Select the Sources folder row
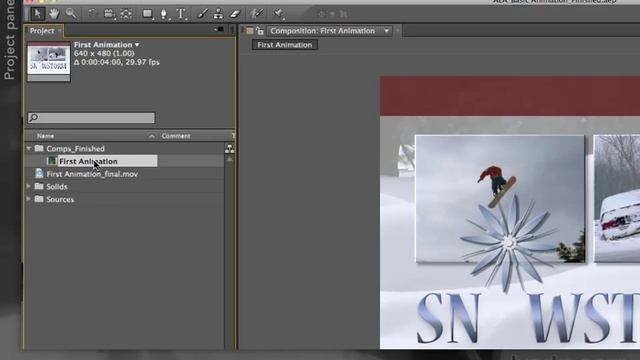 [124, 199]
